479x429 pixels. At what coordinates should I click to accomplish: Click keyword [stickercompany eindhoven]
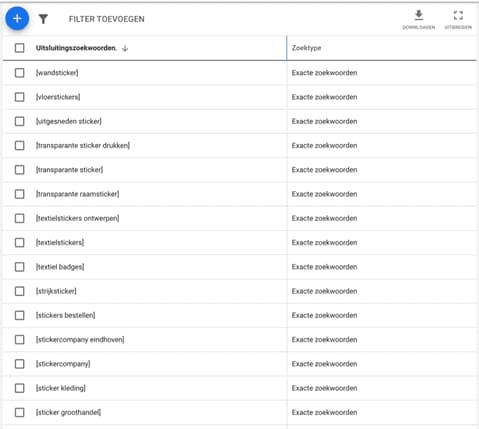[80, 340]
